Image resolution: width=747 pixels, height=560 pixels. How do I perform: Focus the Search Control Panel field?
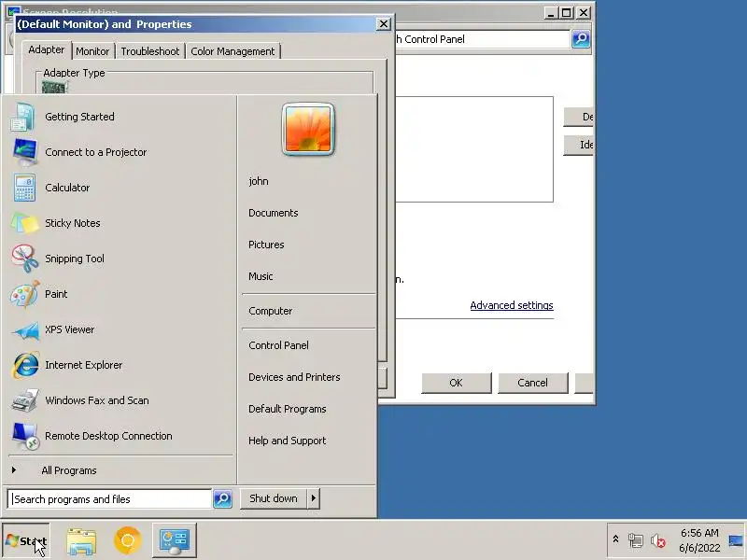482,39
